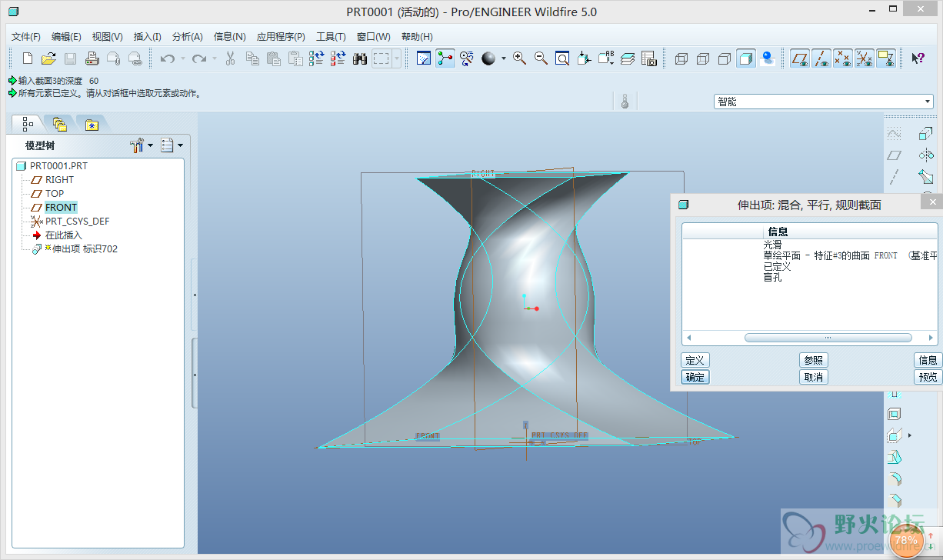Screen dimensions: 943x560
Task: Click the 取消 button in dialog
Action: coord(814,377)
